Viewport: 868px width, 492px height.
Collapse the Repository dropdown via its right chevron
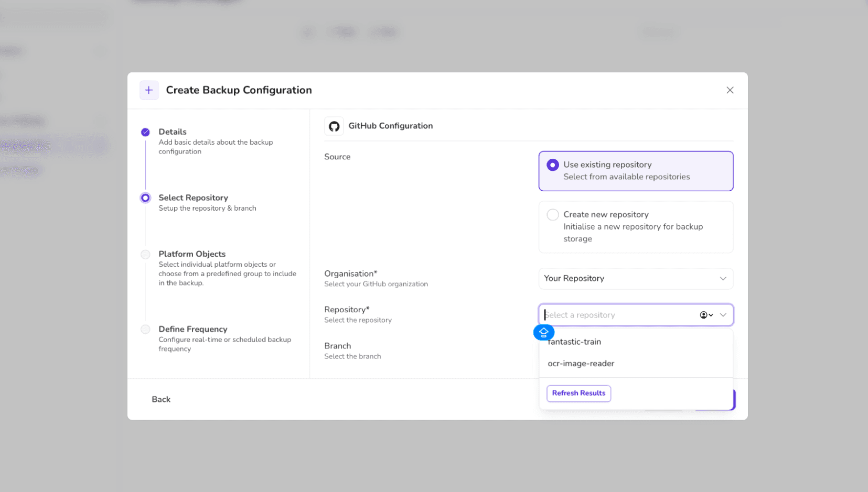pos(723,315)
